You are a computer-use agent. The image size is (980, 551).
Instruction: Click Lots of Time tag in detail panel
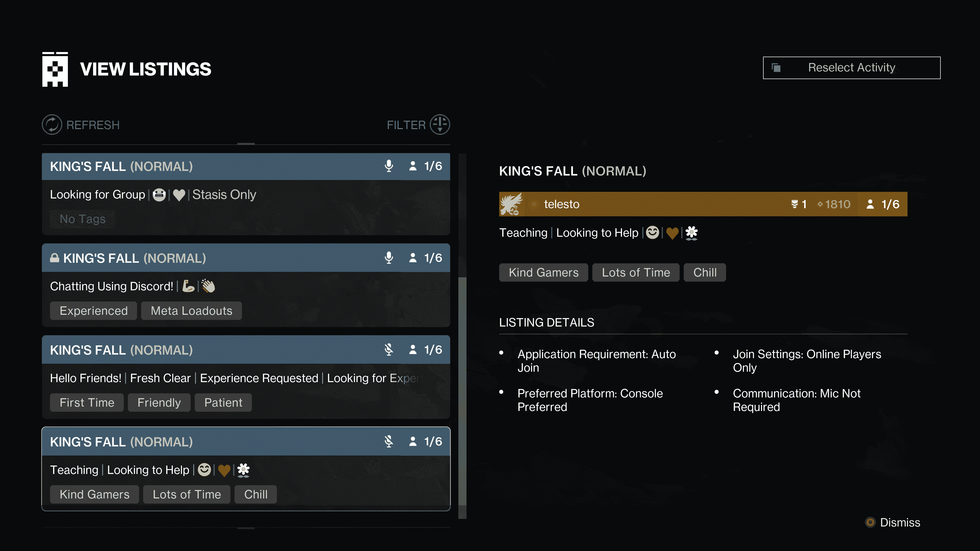pos(636,272)
